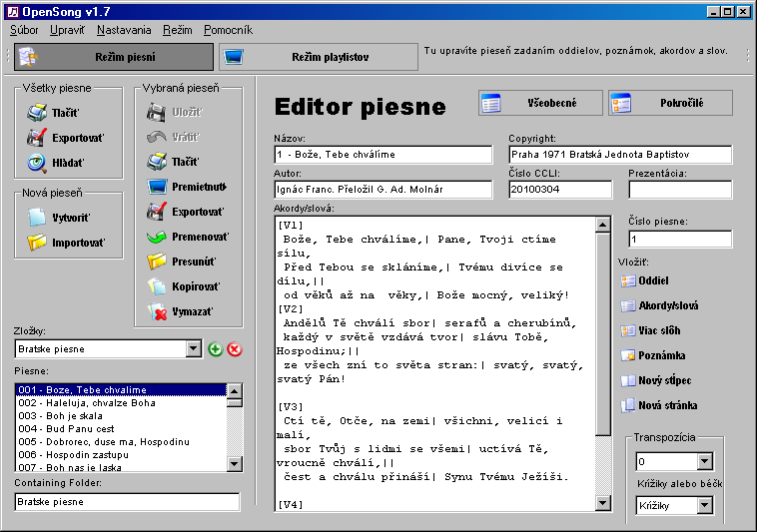Insert Nová stránka page break
Screen dimensions: 757x532
pyautogui.click(x=659, y=405)
